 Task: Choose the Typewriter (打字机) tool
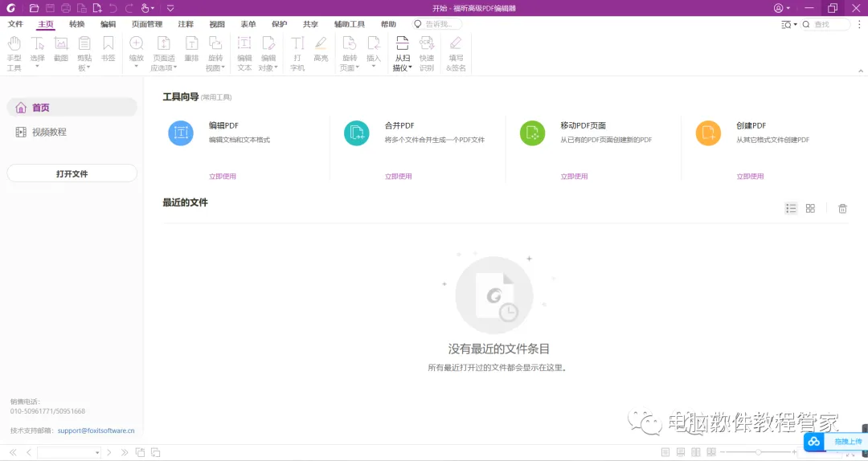[x=298, y=55]
